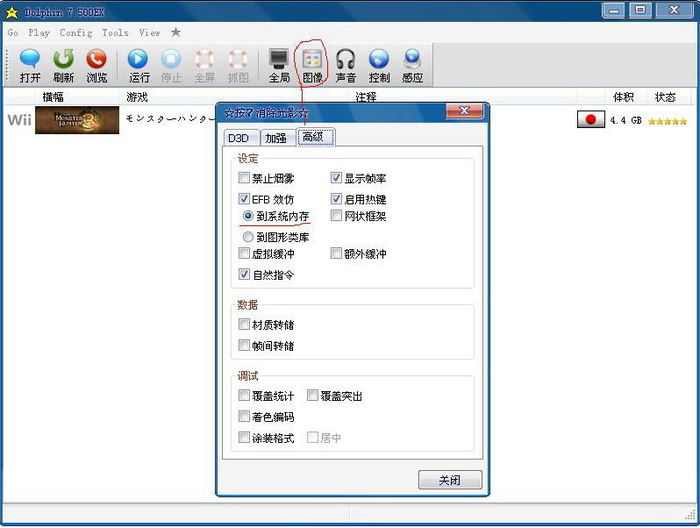Switch to the 高级 tab

[x=316, y=137]
